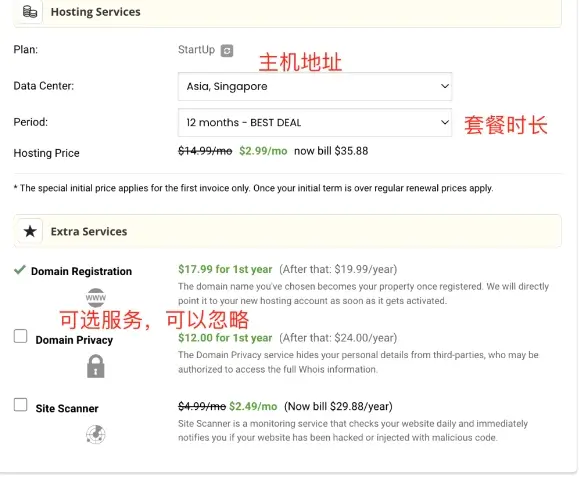Click the Domain Registration green checkmark

[20, 270]
